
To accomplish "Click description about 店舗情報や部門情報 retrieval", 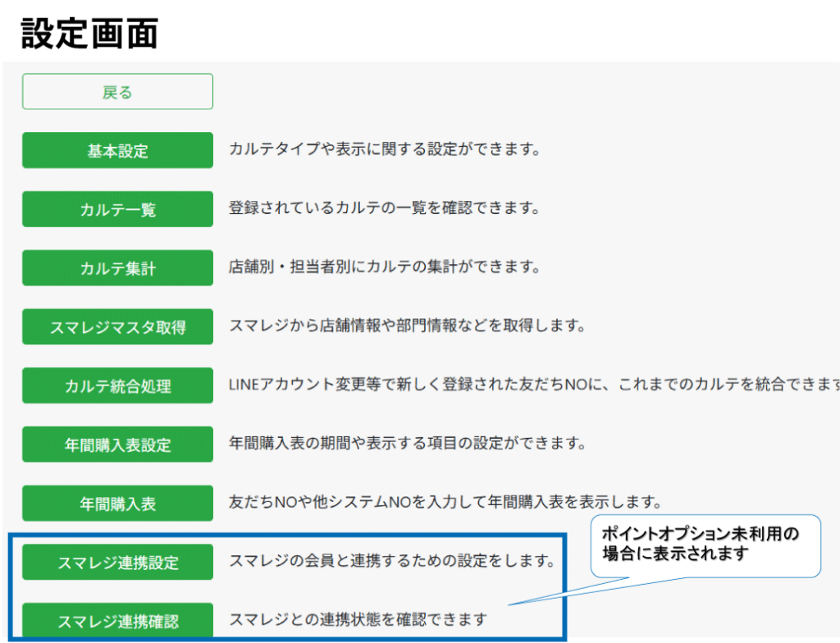I will point(407,326).
